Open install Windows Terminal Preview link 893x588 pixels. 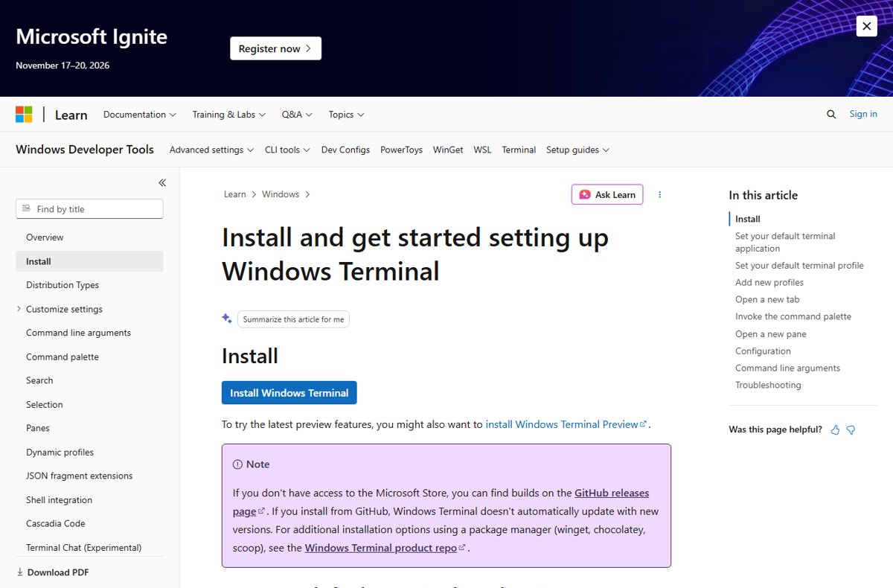(566, 424)
